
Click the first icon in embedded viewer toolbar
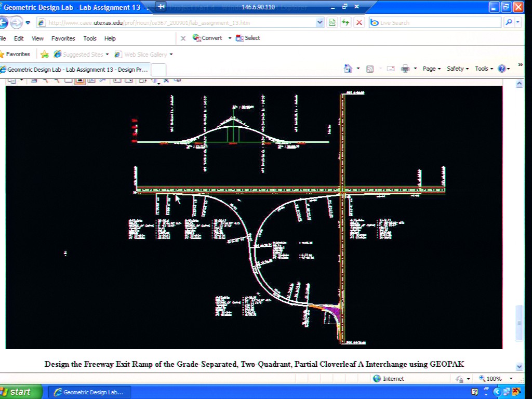(12, 81)
